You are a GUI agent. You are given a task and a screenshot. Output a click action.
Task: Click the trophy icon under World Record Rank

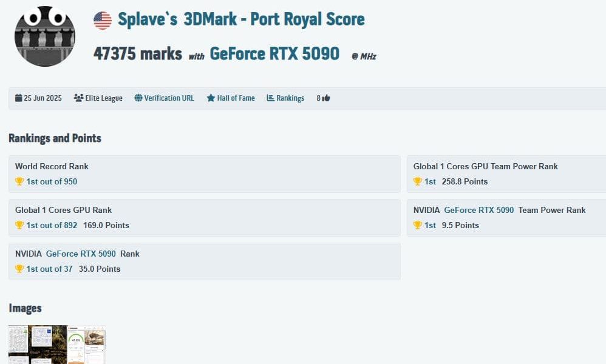point(19,181)
